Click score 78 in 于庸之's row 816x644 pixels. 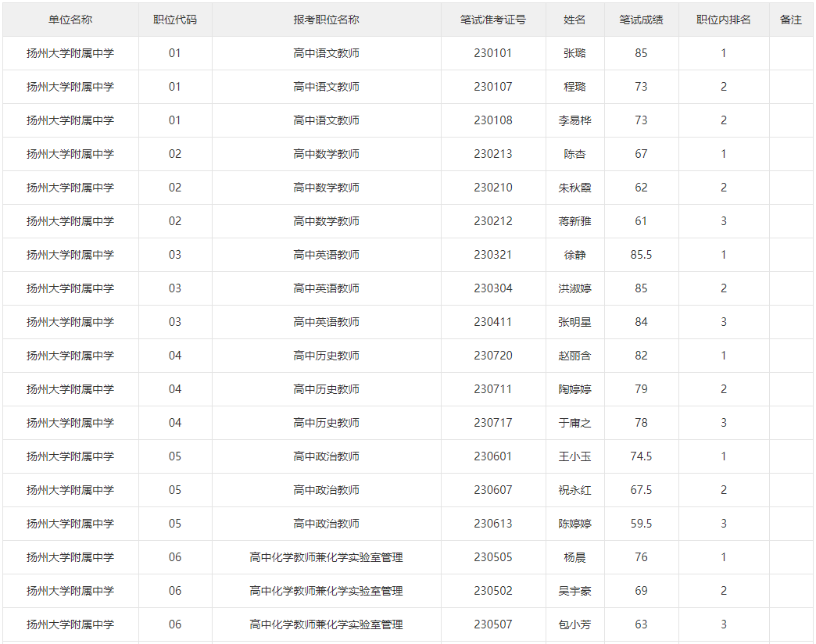point(641,423)
